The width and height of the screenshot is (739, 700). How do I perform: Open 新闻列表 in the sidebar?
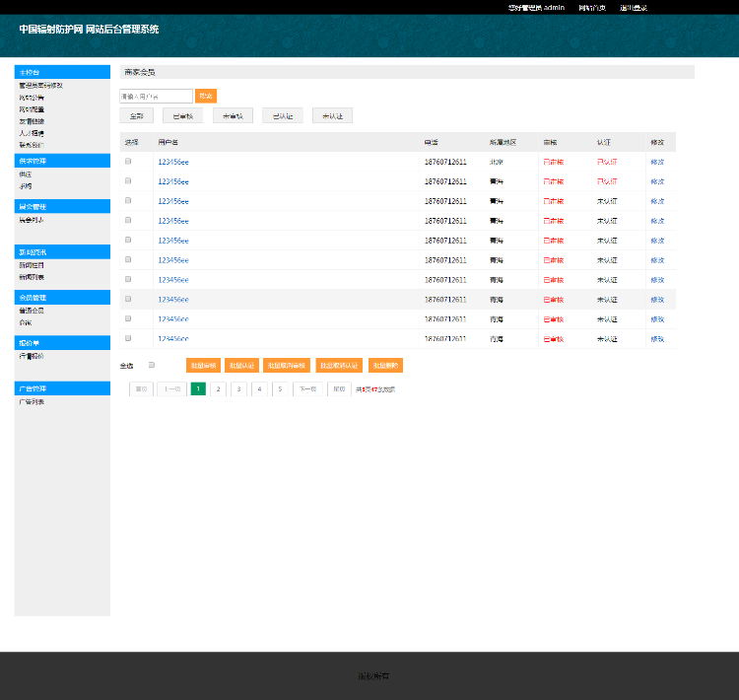click(x=32, y=277)
